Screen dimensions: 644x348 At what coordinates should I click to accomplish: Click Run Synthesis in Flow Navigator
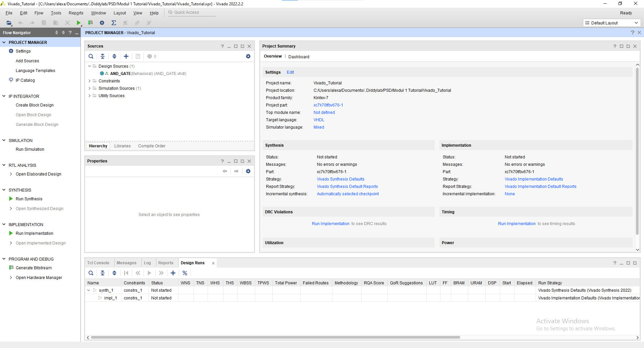click(29, 199)
